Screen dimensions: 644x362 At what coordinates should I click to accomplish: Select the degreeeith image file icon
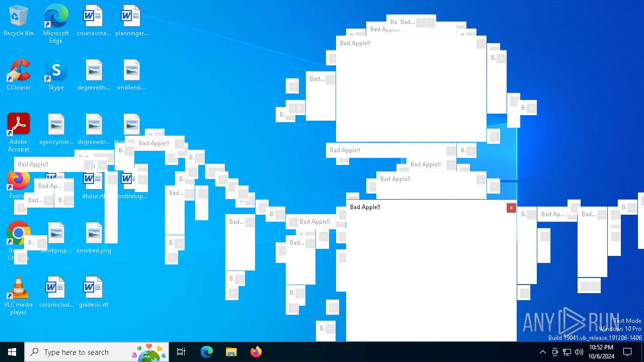[94, 75]
